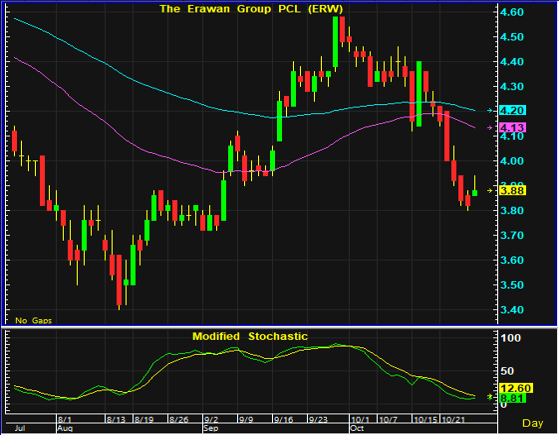The height and width of the screenshot is (435, 559).
Task: Click the yellow 12.60 stochastic value tag
Action: (x=516, y=388)
